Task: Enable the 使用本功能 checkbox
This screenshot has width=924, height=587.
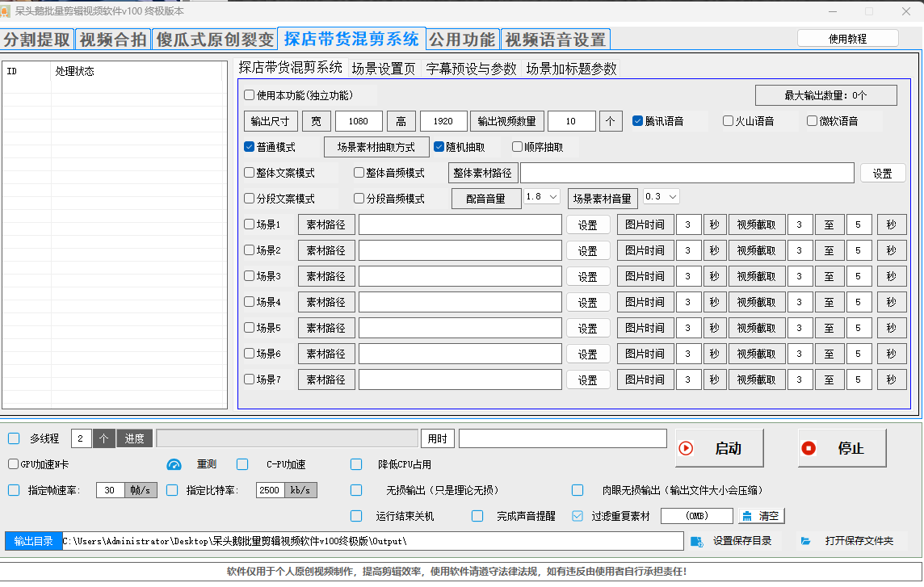Action: (x=250, y=95)
